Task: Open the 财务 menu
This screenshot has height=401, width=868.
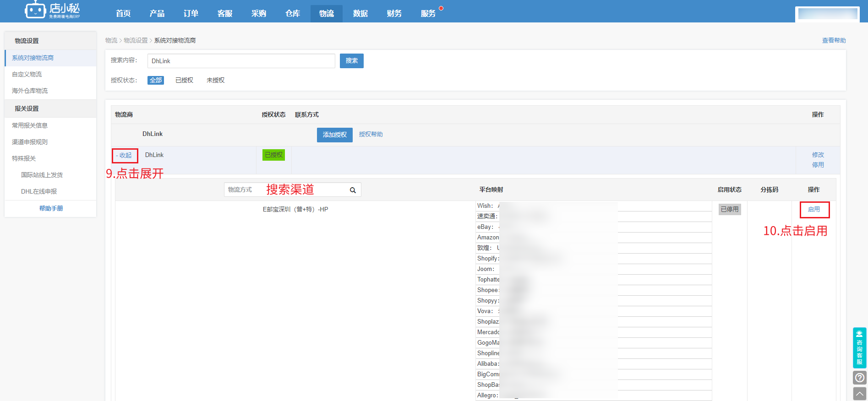Action: coord(394,13)
